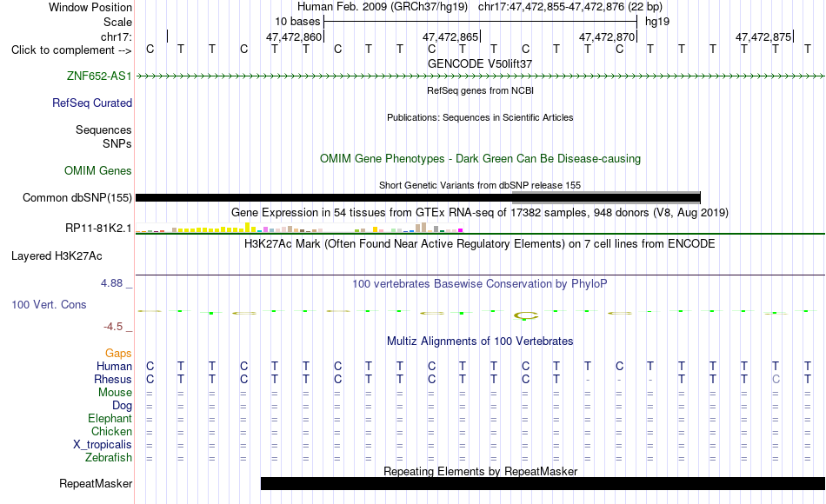Click the 10 bases scale bar

click(481, 22)
